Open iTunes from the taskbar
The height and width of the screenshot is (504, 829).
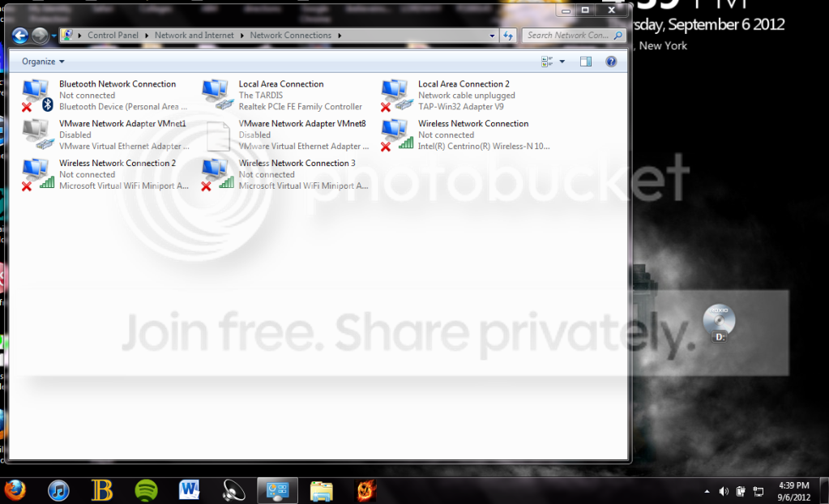point(58,491)
